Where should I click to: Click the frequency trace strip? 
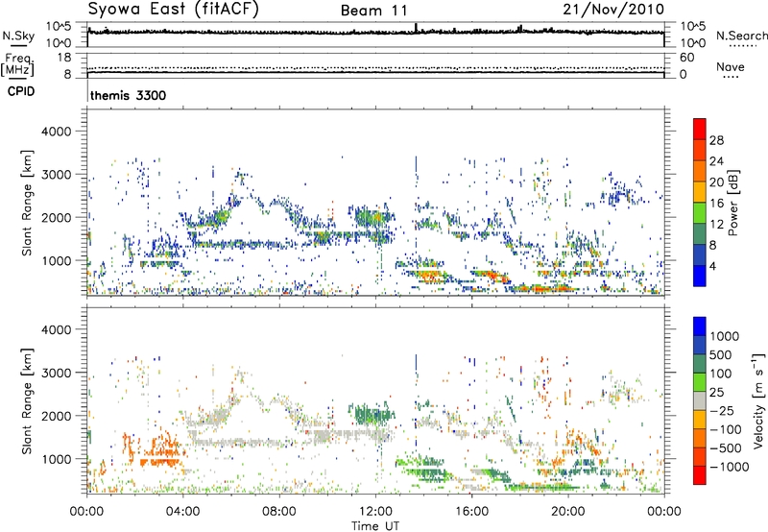coord(375,65)
